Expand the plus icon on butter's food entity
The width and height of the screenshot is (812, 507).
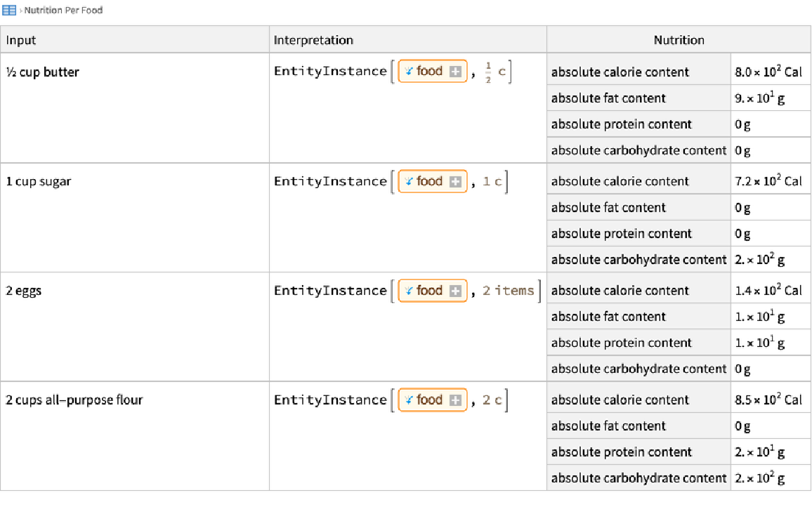tap(455, 72)
